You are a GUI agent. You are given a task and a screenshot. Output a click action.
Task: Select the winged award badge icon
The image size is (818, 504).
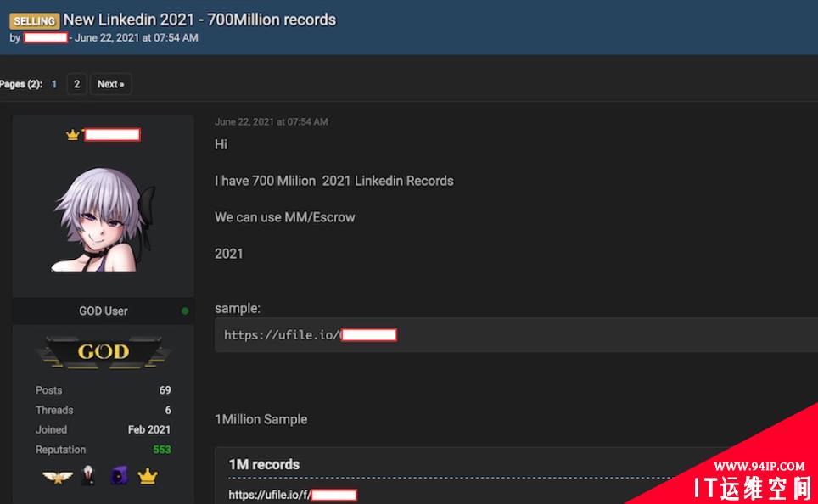pyautogui.click(x=58, y=476)
